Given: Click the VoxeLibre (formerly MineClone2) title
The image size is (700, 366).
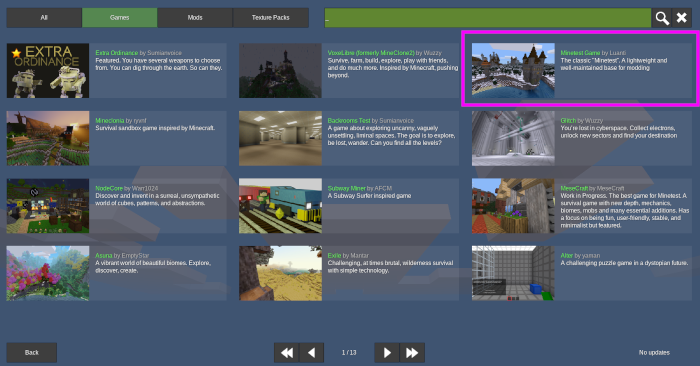Looking at the screenshot, I should pos(371,53).
